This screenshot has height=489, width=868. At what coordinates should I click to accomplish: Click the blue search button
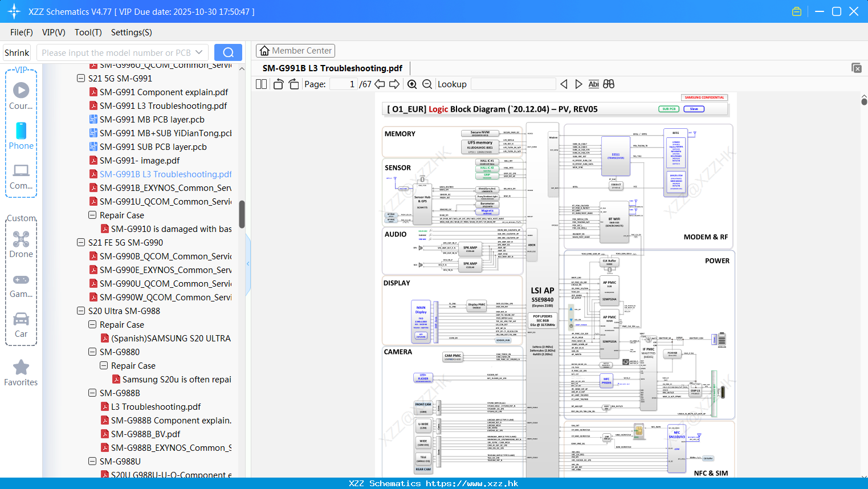228,52
